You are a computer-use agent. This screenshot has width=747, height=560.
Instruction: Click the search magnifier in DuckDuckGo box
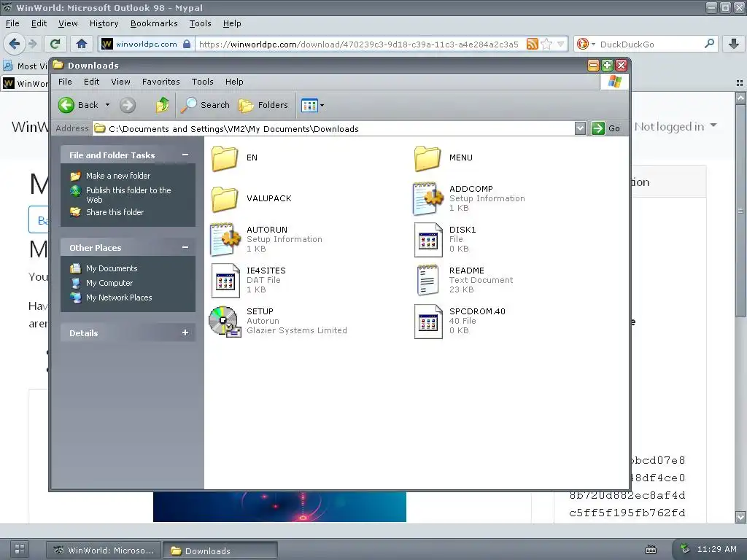(709, 44)
